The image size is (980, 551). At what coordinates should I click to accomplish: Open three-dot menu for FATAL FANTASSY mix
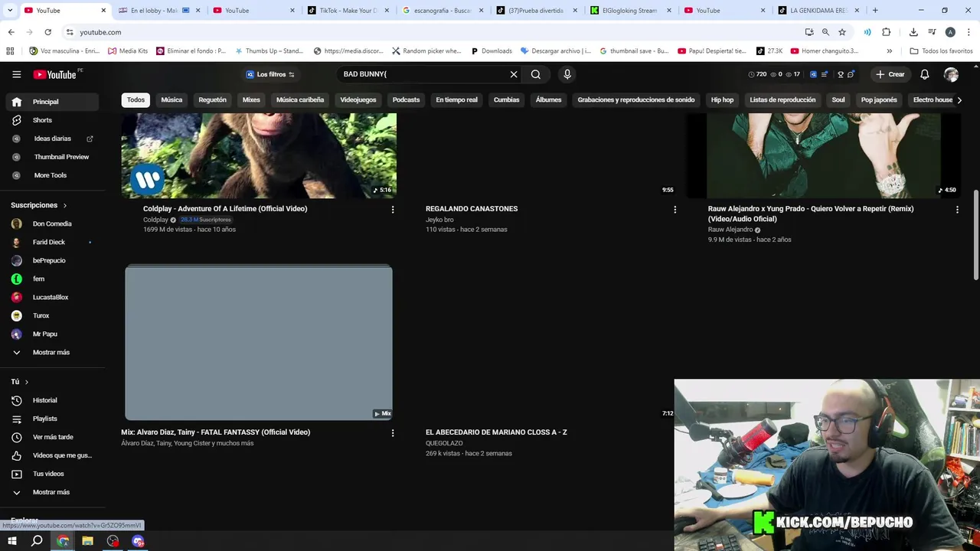[x=393, y=432]
